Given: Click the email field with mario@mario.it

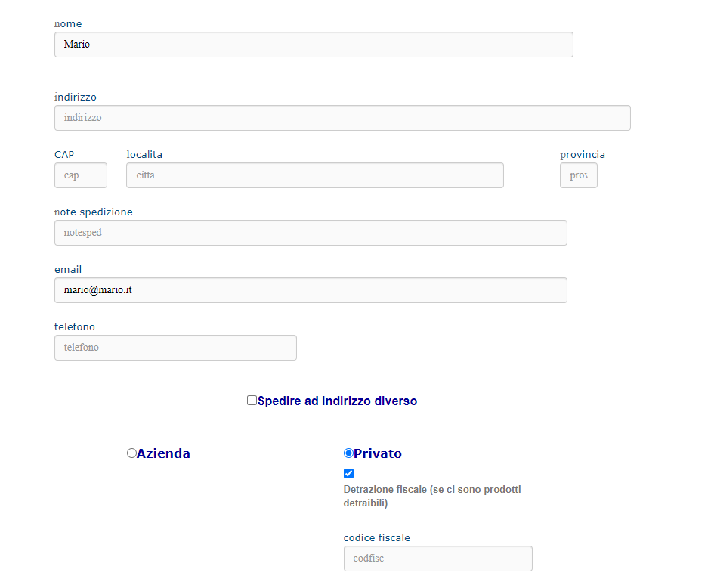Looking at the screenshot, I should tap(311, 290).
